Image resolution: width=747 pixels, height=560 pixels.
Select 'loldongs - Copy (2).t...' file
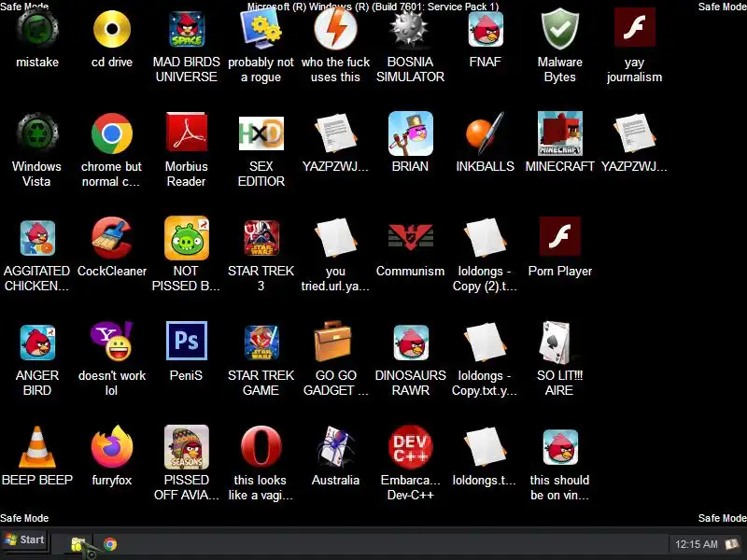point(485,238)
